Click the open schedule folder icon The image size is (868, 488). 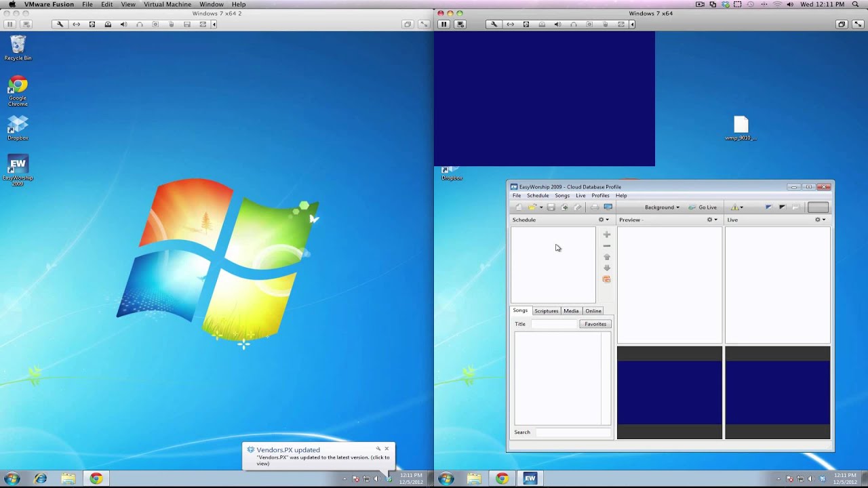pos(532,207)
